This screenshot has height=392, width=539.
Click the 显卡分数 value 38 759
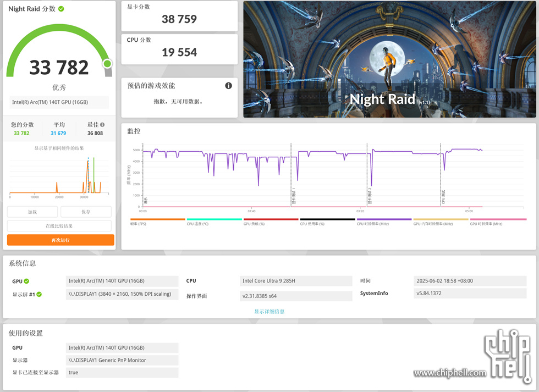pyautogui.click(x=179, y=19)
